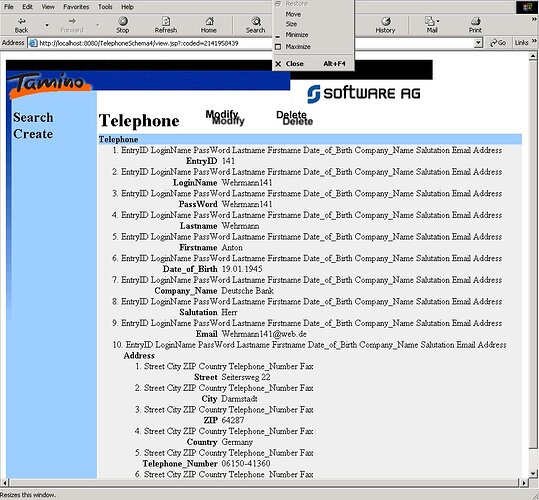Open the Create link in the sidebar

click(33, 134)
